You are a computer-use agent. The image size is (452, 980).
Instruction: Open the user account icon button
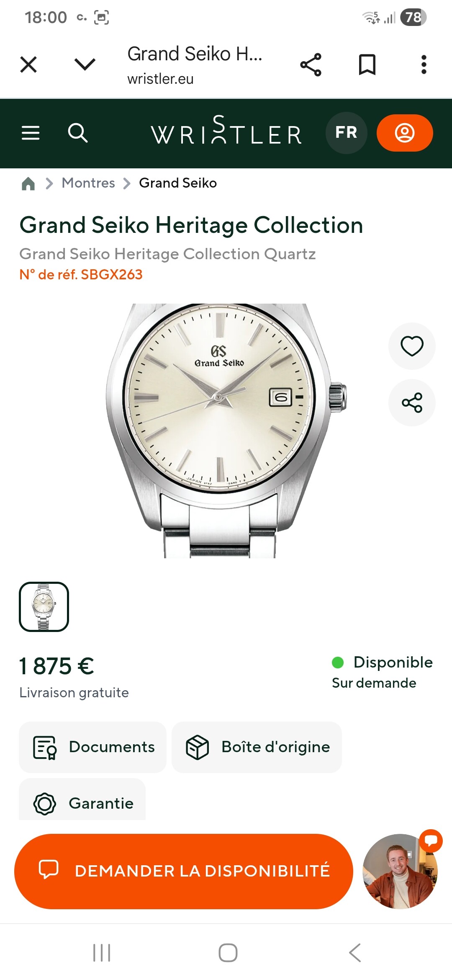coord(405,133)
